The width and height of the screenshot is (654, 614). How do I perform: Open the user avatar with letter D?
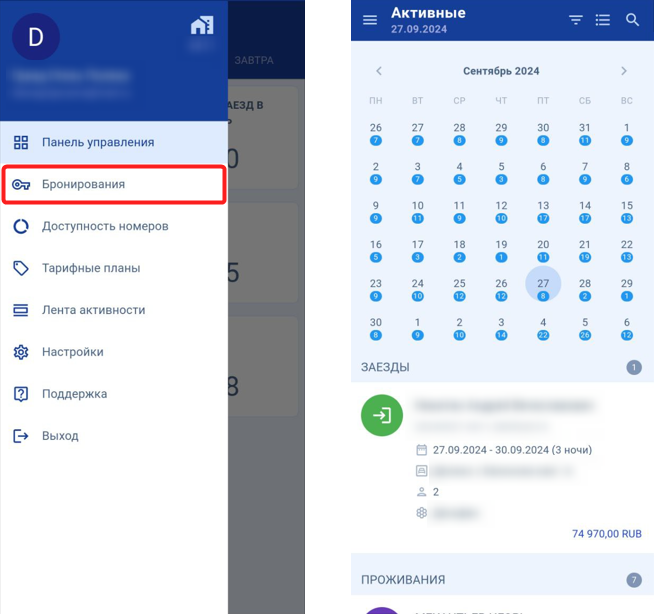[36, 37]
